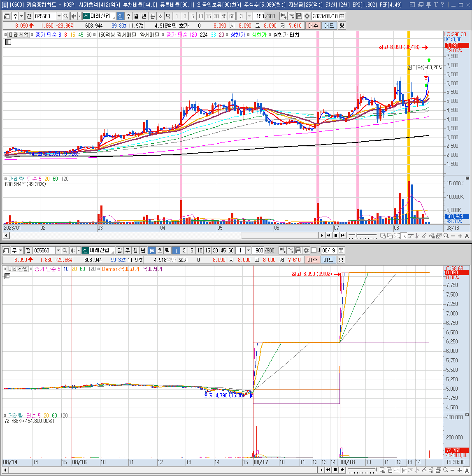The image size is (472, 476).
Task: Open interval dropdown showing 3 in upper toolbar
Action: pyautogui.click(x=249, y=16)
